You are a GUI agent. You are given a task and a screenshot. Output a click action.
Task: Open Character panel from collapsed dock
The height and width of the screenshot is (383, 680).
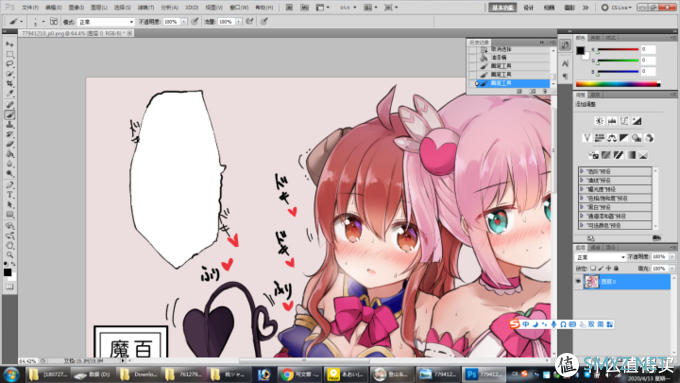[565, 64]
